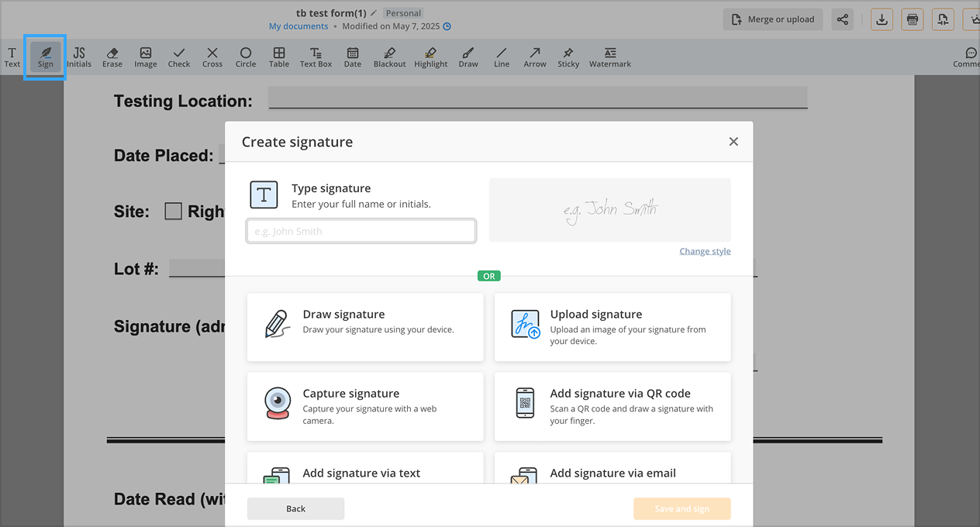Pick the Highlight tool
The image size is (980, 527).
(x=430, y=57)
